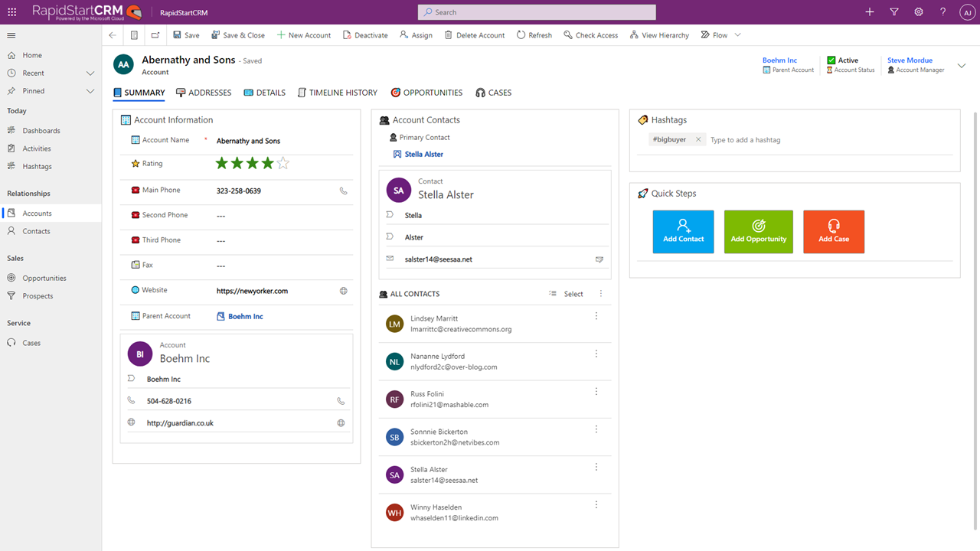Click the Refresh icon in the command bar
Viewport: 980px width, 551px height.
pyautogui.click(x=534, y=34)
